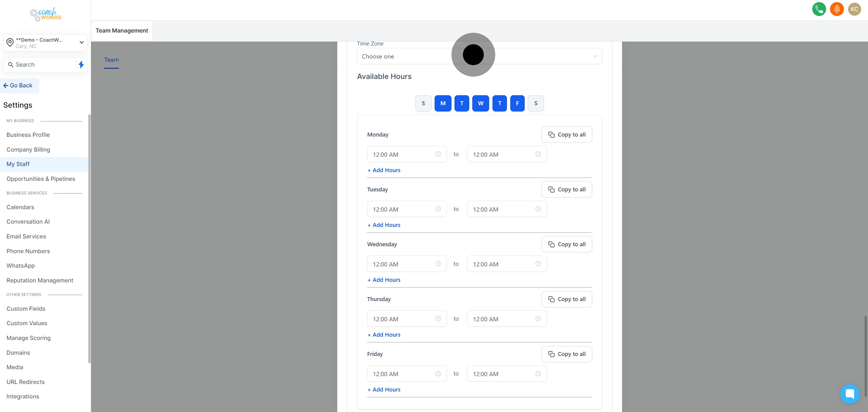Click the copy icon beside Wednesday's Copy to all
This screenshot has height=412, width=868.
[x=551, y=244]
